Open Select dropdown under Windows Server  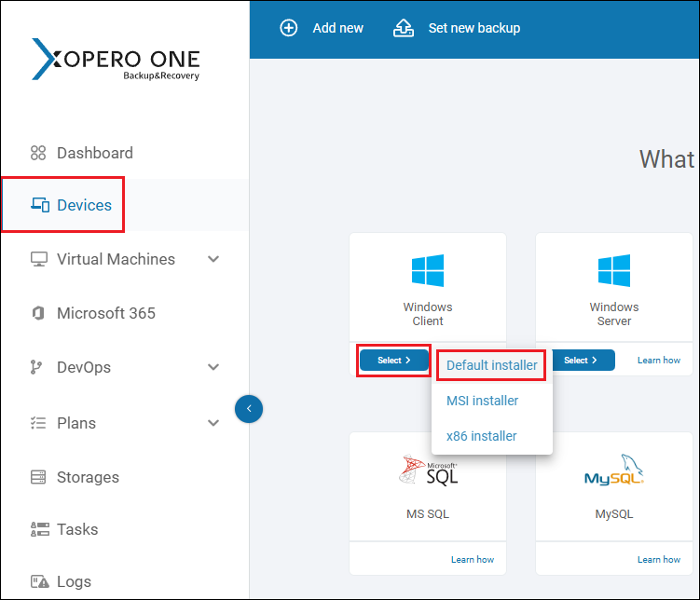point(583,360)
